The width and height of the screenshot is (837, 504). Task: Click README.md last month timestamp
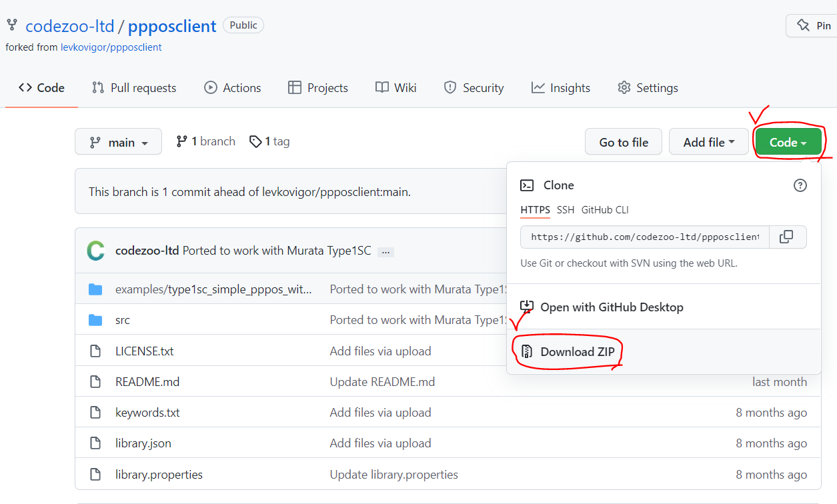coord(780,382)
